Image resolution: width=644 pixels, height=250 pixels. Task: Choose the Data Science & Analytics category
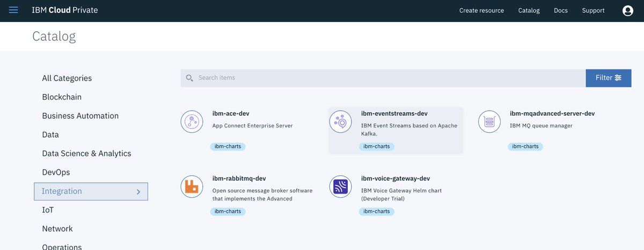[86, 153]
